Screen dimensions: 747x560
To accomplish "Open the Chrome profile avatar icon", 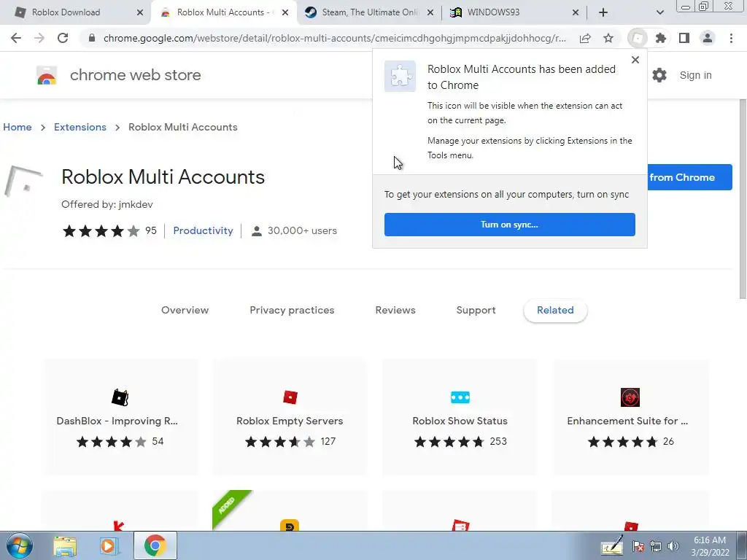I will click(x=708, y=38).
